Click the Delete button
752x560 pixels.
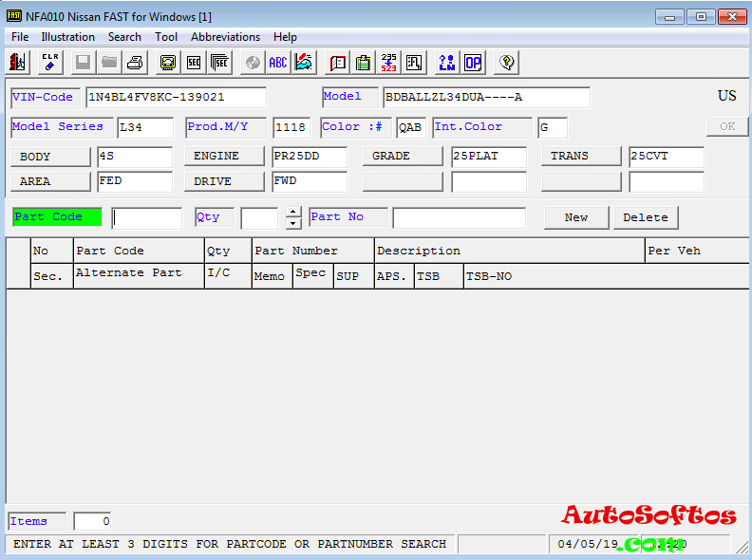[646, 217]
